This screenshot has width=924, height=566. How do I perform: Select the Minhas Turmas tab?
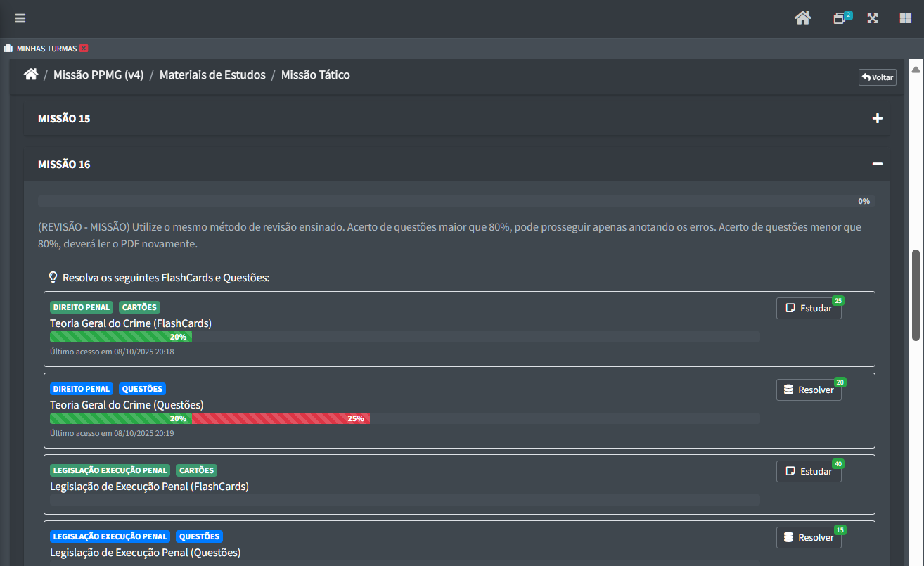46,49
